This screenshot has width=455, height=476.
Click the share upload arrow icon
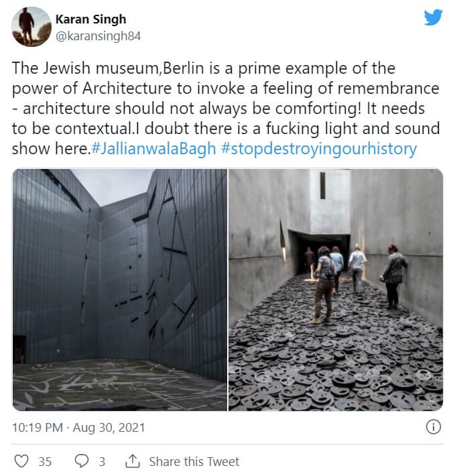click(x=133, y=461)
